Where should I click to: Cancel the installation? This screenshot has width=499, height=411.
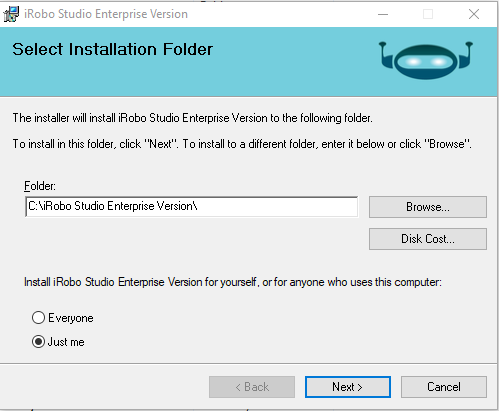click(444, 387)
